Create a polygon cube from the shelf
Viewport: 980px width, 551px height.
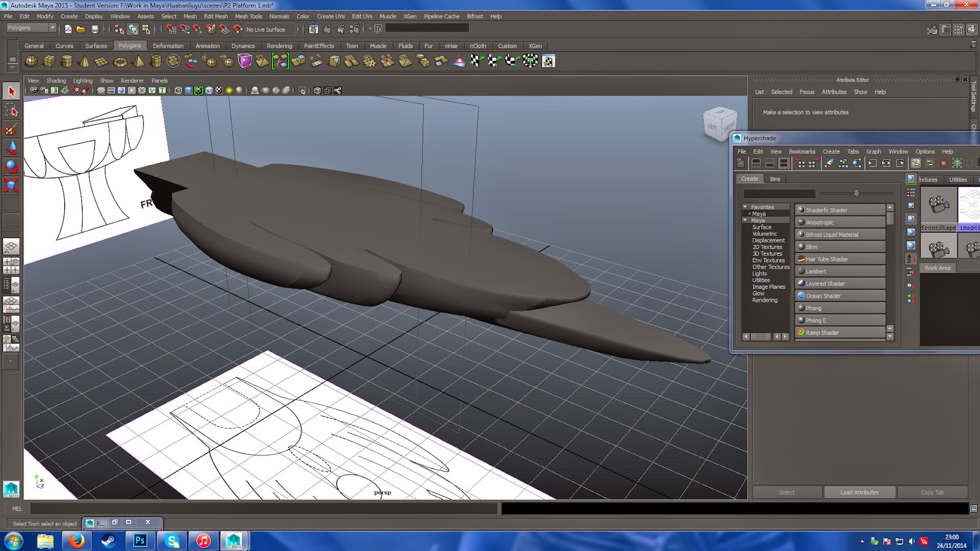pyautogui.click(x=49, y=61)
